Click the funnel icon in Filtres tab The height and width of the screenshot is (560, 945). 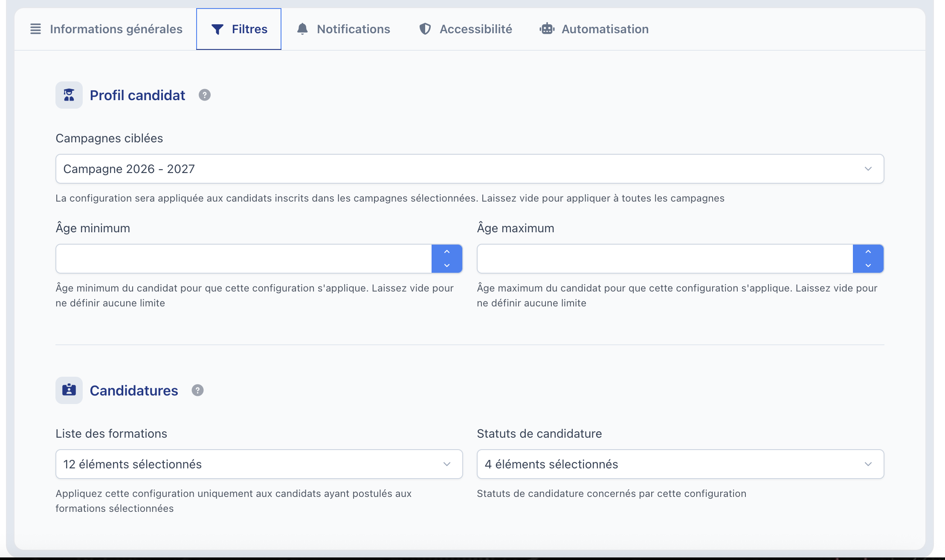coord(217,29)
